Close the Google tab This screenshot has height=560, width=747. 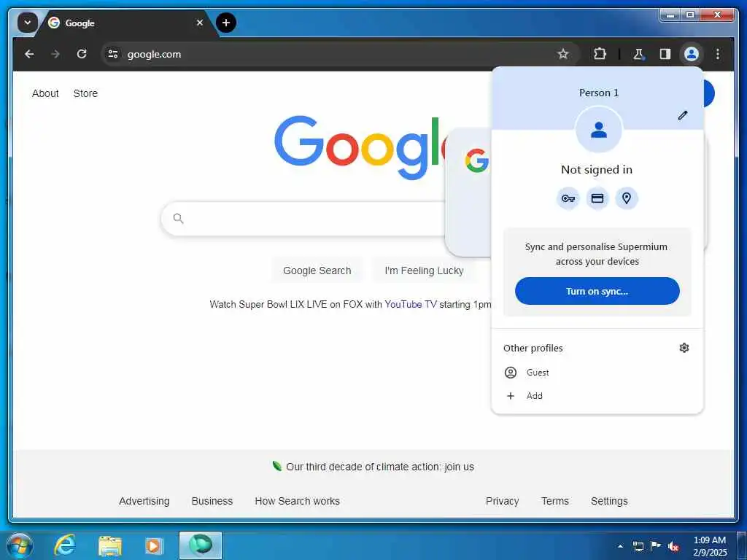(x=200, y=23)
